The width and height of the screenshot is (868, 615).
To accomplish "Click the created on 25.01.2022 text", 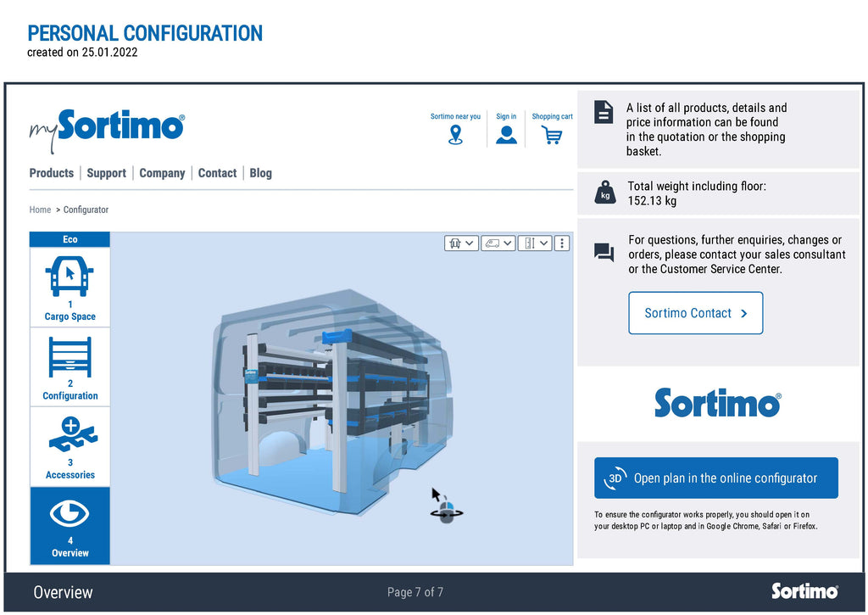I will pyautogui.click(x=82, y=52).
